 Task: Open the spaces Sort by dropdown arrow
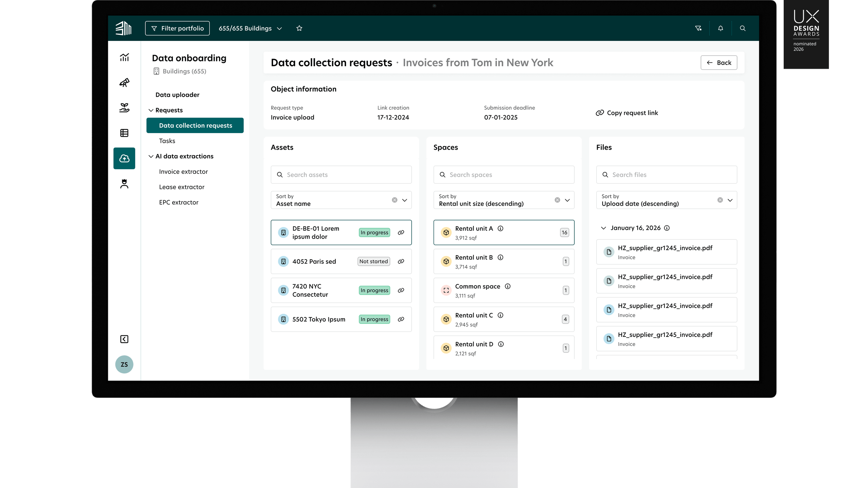[x=567, y=200]
